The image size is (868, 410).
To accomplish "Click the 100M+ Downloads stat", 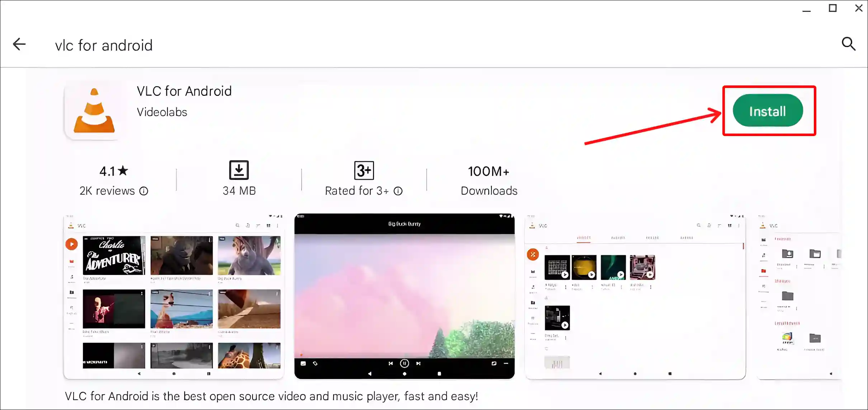I will coord(489,181).
